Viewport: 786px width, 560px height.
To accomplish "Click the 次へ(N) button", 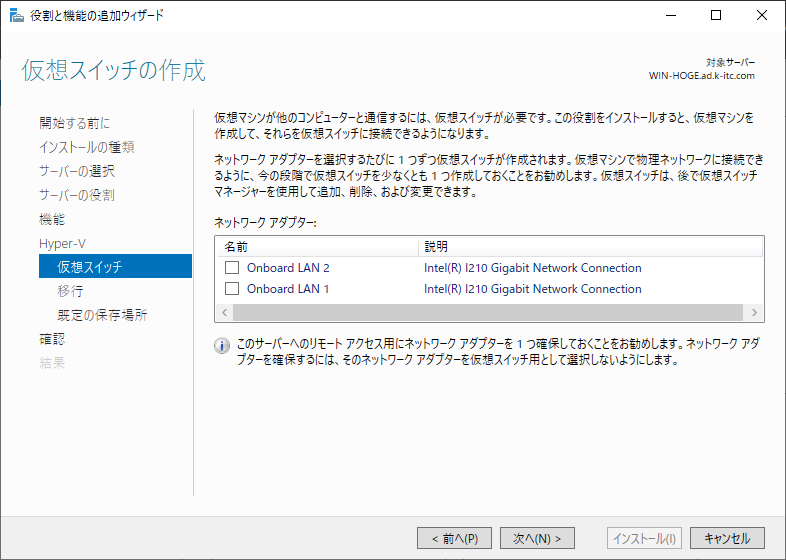I will 537,538.
